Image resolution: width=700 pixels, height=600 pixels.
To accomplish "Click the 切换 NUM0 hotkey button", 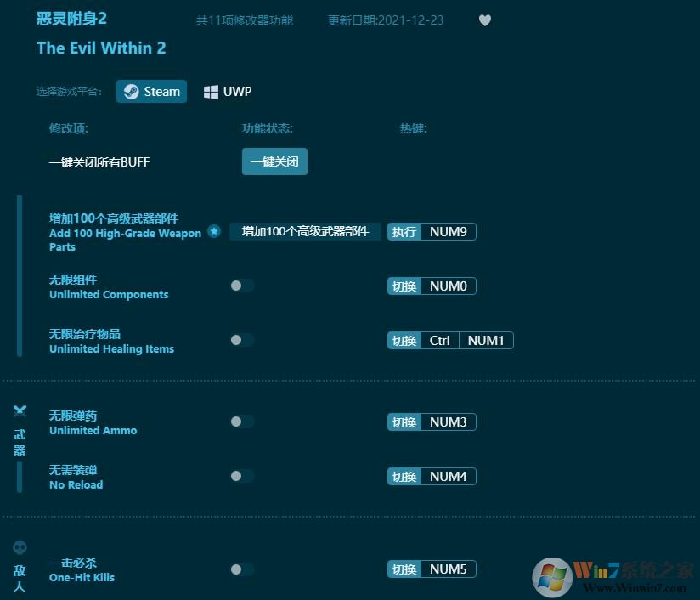I will (x=430, y=286).
